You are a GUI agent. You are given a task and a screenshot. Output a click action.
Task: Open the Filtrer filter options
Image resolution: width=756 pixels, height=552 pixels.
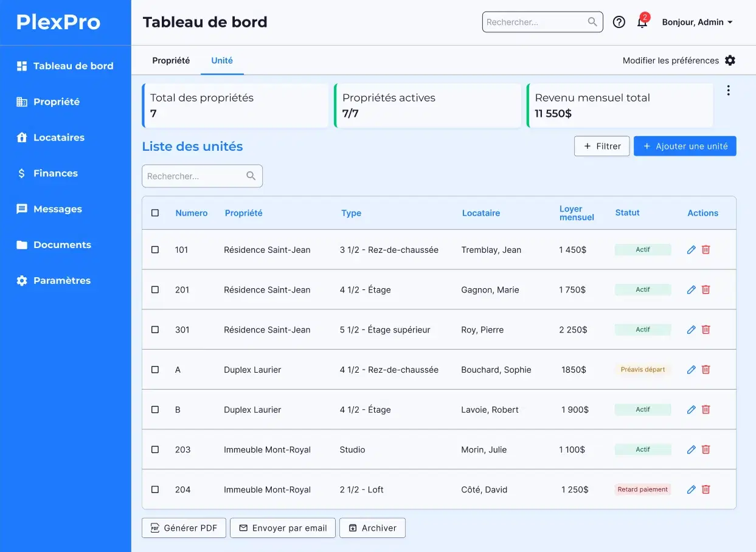pyautogui.click(x=602, y=146)
